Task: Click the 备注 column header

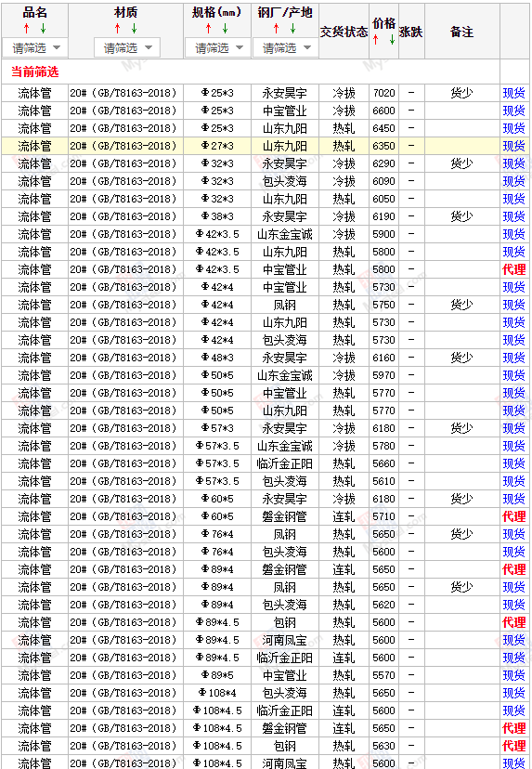Action: (461, 32)
